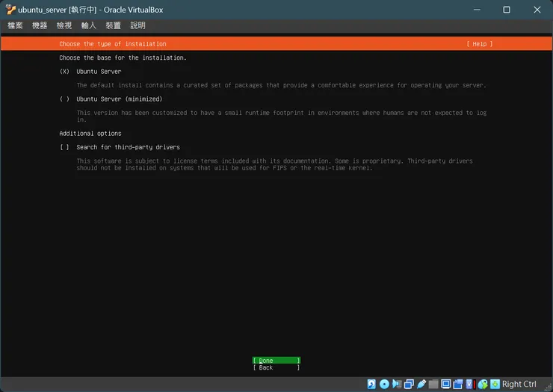Click the audio status icon in status bar

point(397,384)
